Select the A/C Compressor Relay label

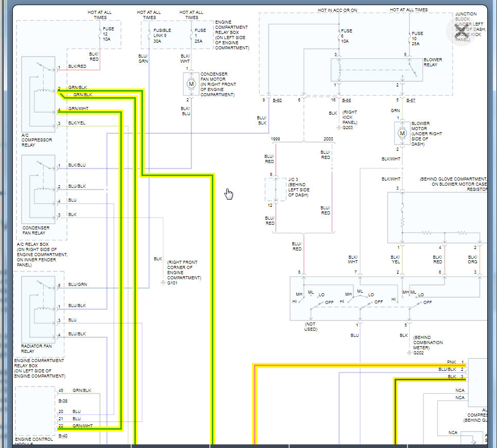coord(37,140)
